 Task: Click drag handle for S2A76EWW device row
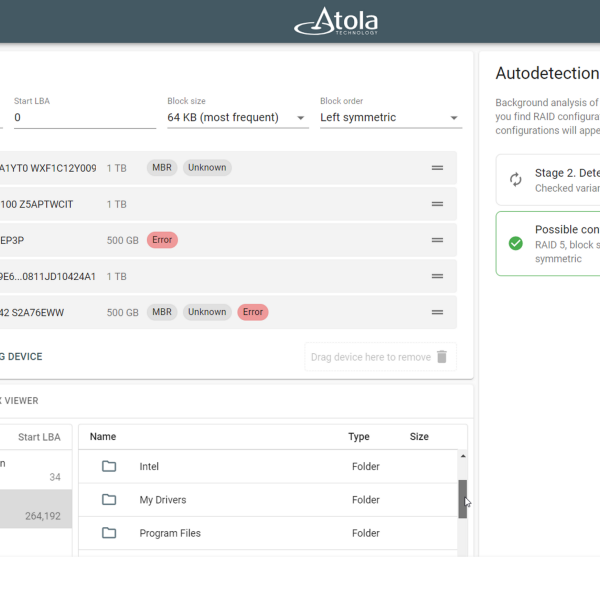[437, 312]
